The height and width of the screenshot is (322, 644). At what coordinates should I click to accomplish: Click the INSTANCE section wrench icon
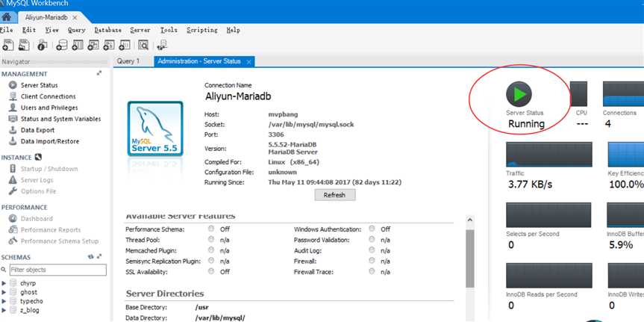click(x=38, y=157)
